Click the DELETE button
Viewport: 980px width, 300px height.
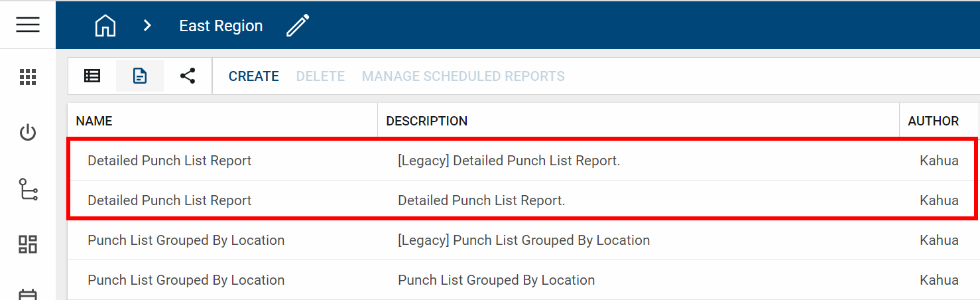[320, 76]
